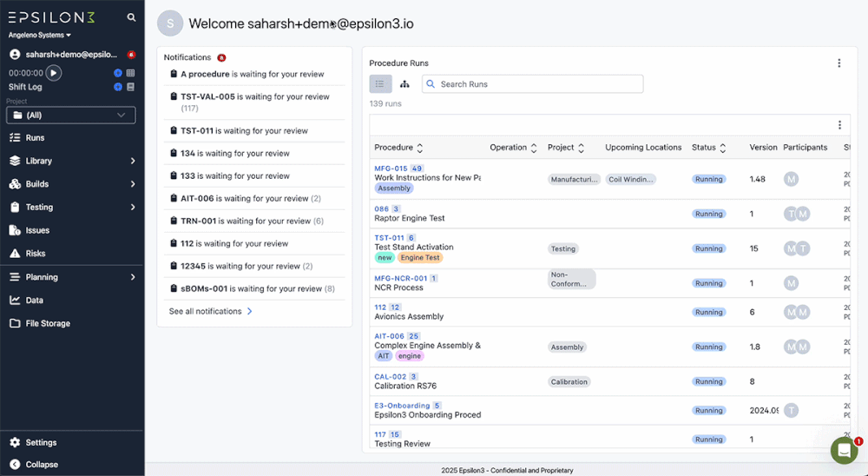Open Library in the sidebar

[x=39, y=161]
